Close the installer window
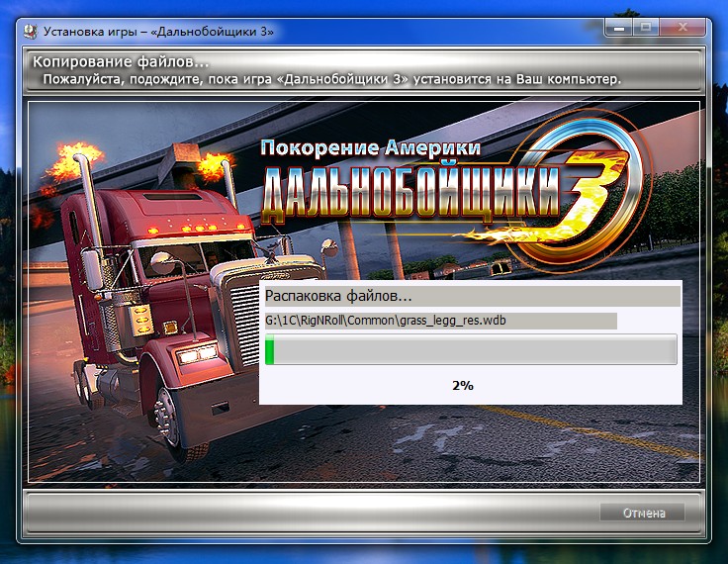 (682, 28)
